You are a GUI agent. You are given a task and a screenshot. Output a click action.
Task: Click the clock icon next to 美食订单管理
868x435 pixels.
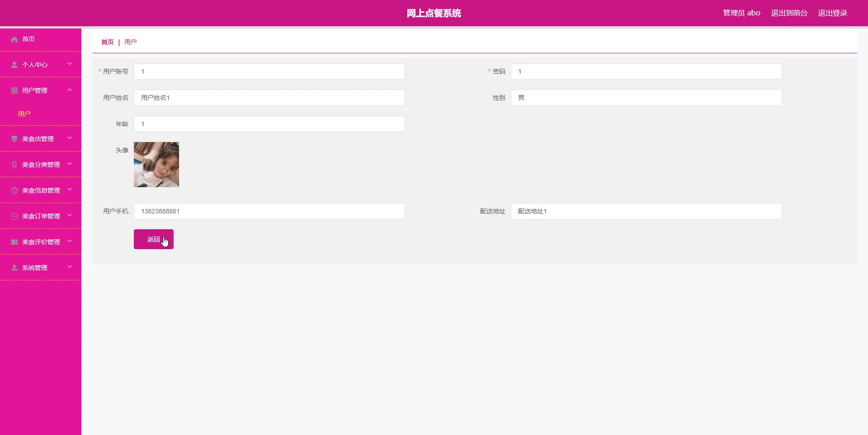[x=14, y=217]
